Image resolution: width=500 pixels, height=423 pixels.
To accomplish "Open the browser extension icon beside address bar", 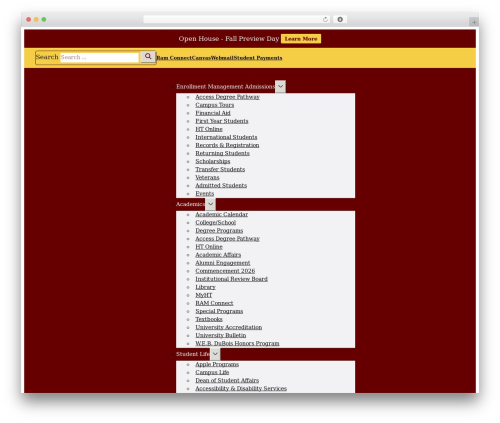I will (x=340, y=19).
